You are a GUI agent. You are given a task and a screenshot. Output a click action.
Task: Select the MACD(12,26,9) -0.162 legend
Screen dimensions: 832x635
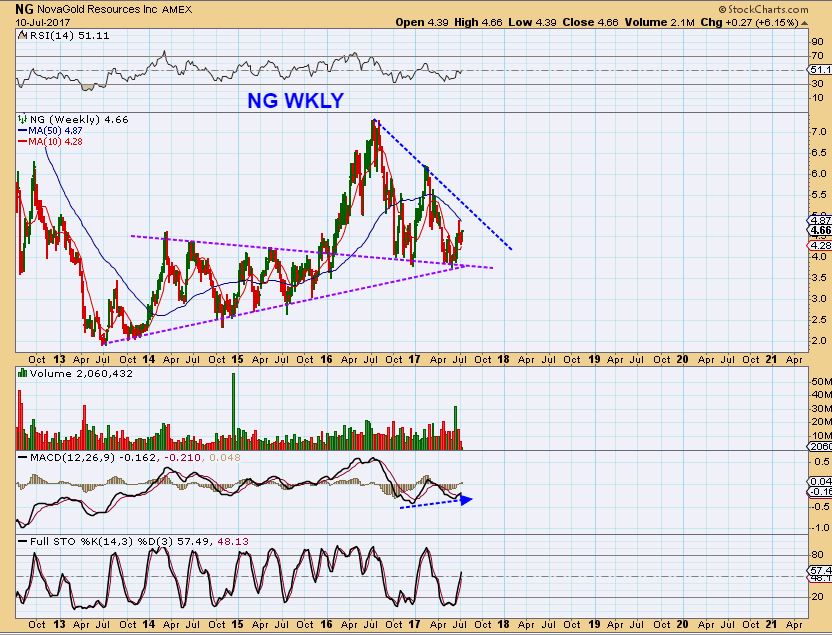[93, 457]
